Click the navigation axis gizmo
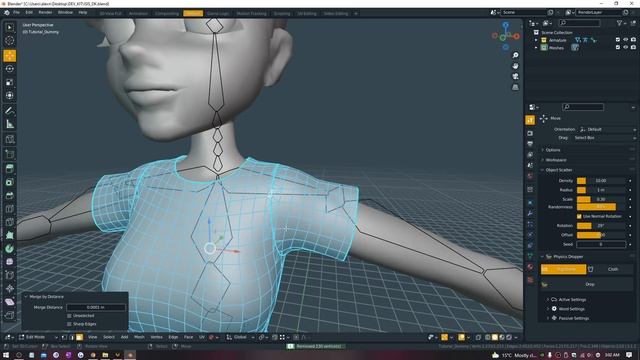Image resolution: width=640 pixels, height=360 pixels. click(x=505, y=37)
